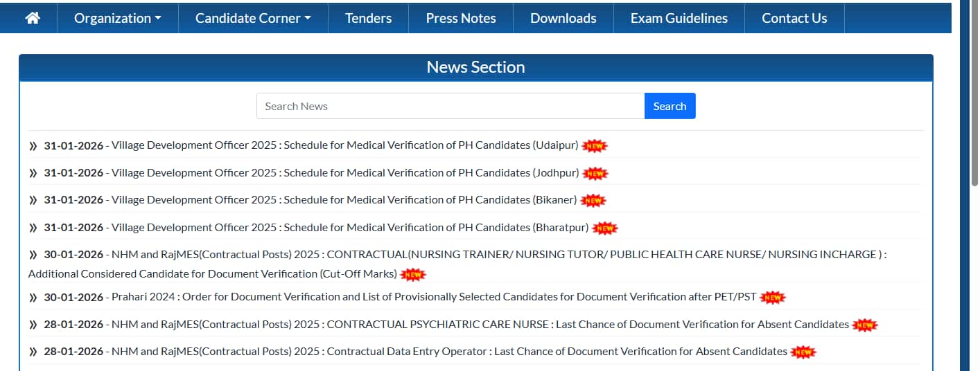Screen dimensions: 980x371
Task: Open Data Entry Operator last chance notice
Action: (x=449, y=352)
